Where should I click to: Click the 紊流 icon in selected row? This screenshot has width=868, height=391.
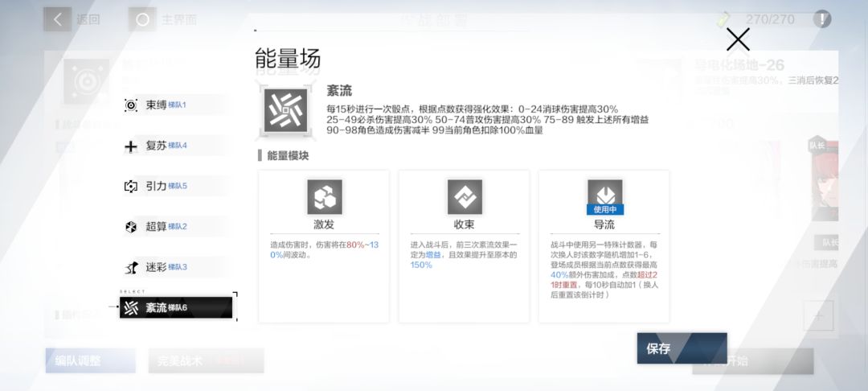tap(131, 308)
